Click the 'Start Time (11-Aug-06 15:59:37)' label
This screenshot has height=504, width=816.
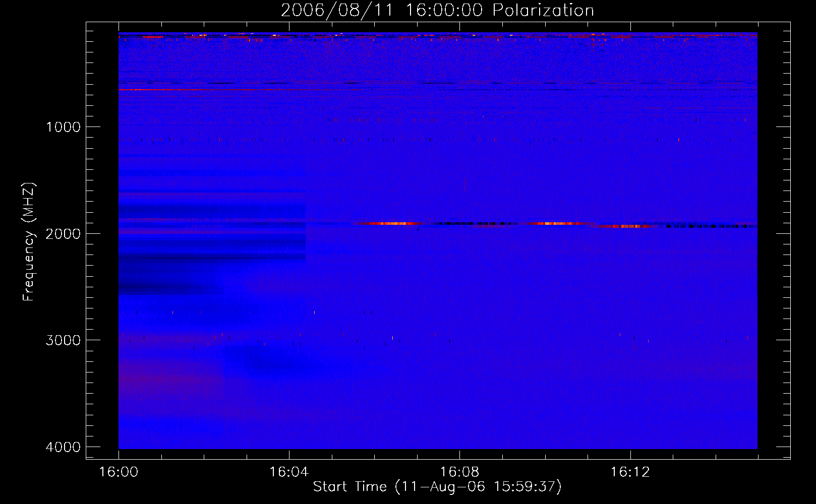(437, 486)
